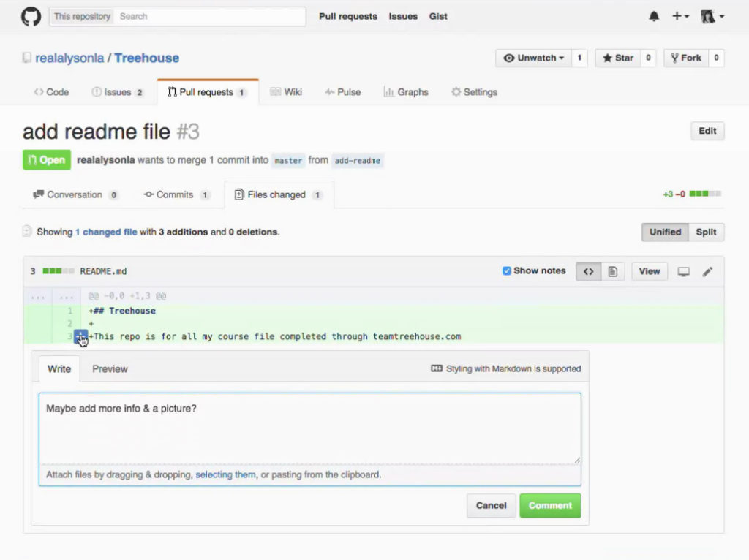Switch to the Commits tab
Image resolution: width=749 pixels, height=560 pixels.
point(176,194)
